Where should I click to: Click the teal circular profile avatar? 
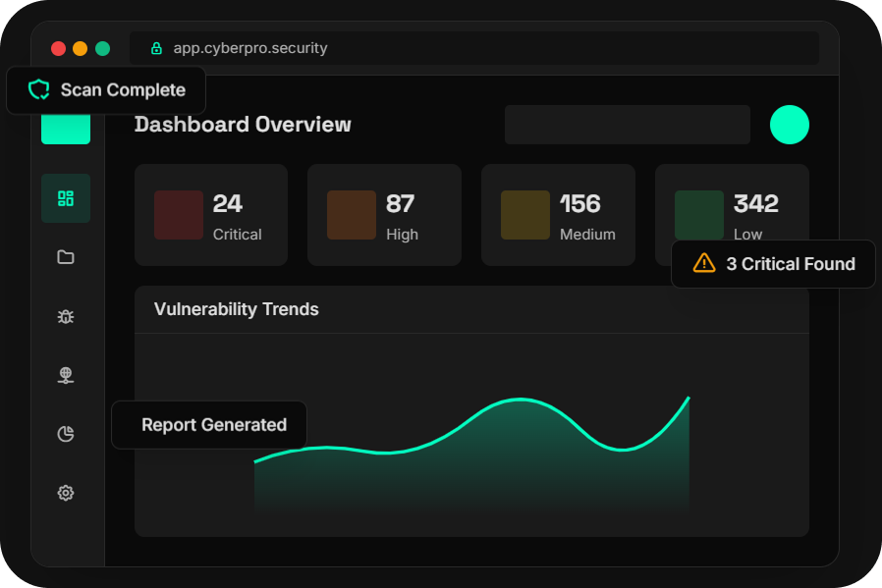[789, 125]
